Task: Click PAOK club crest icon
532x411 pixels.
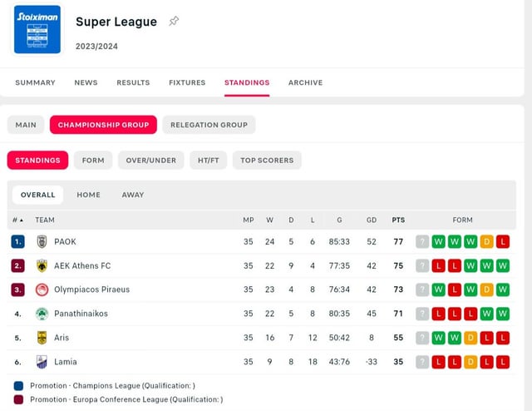Action: (x=42, y=242)
